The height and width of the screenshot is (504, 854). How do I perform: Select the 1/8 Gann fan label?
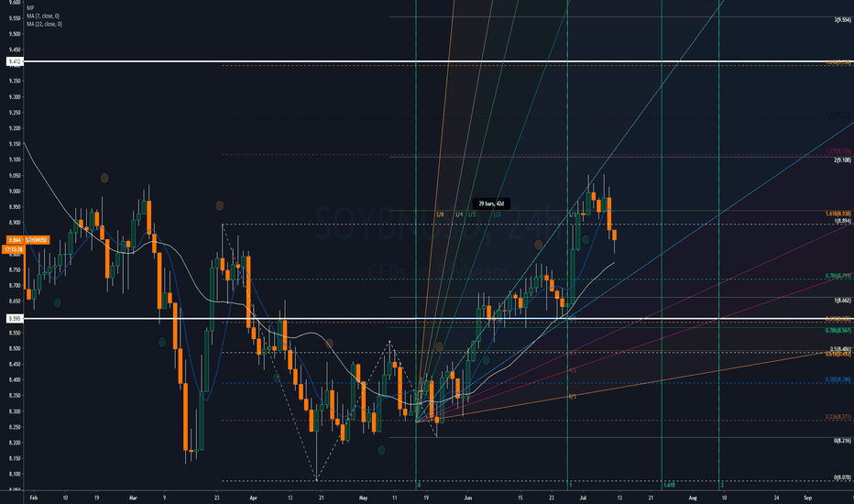[x=440, y=214]
